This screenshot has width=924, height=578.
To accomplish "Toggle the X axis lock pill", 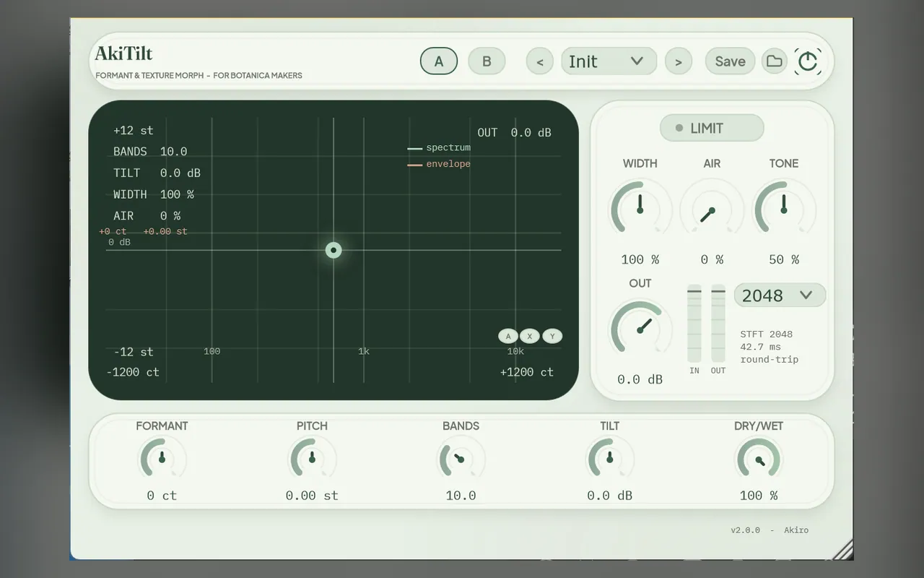I will point(530,336).
